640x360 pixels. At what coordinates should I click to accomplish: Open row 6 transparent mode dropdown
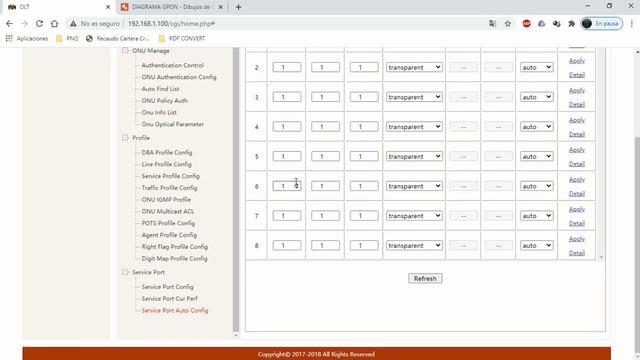[x=414, y=186]
